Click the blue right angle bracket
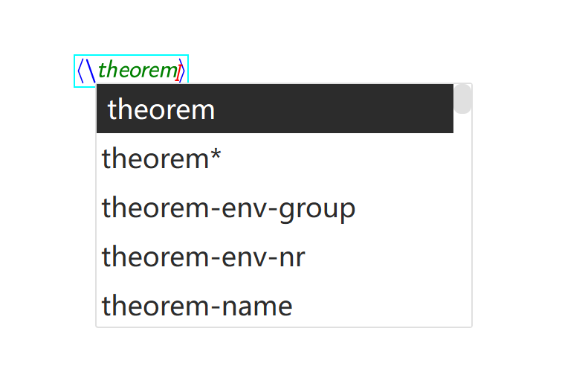This screenshot has height=366, width=588. (184, 71)
